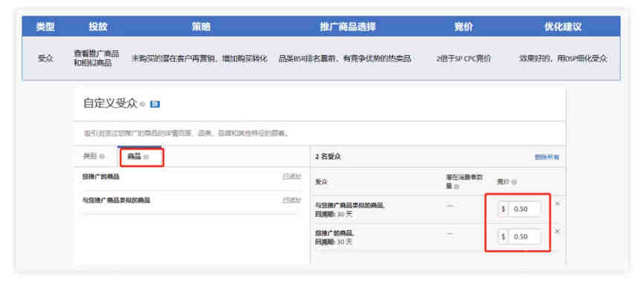
Task: Click 与您推广商品类似的商品 in left list
Action: coord(116,201)
